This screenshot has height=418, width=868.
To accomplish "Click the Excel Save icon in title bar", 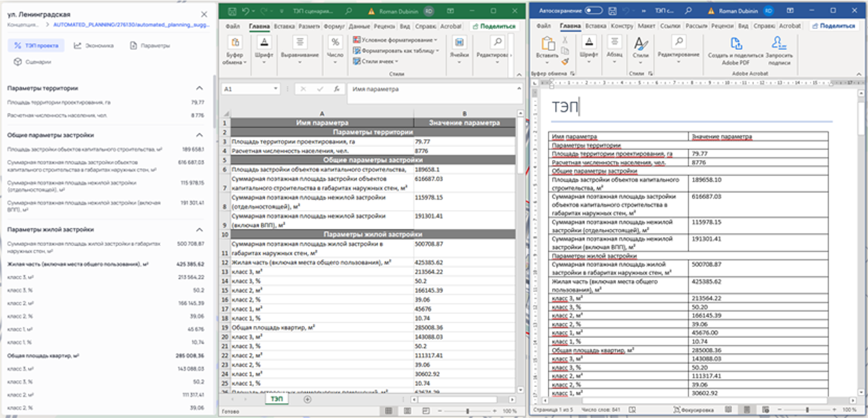I will [231, 11].
